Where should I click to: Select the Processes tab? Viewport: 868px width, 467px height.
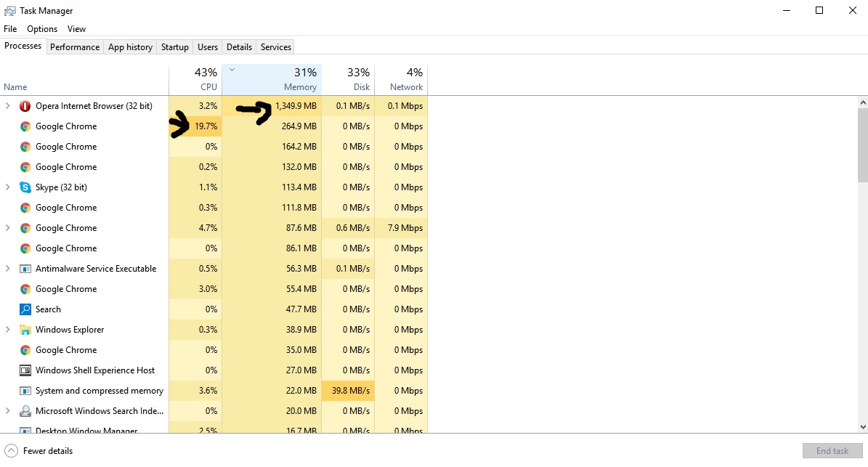(x=23, y=46)
